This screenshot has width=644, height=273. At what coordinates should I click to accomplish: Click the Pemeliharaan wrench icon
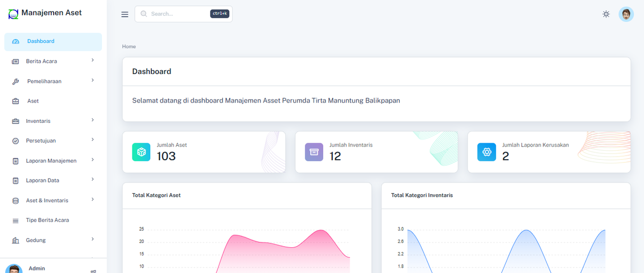pos(16,82)
